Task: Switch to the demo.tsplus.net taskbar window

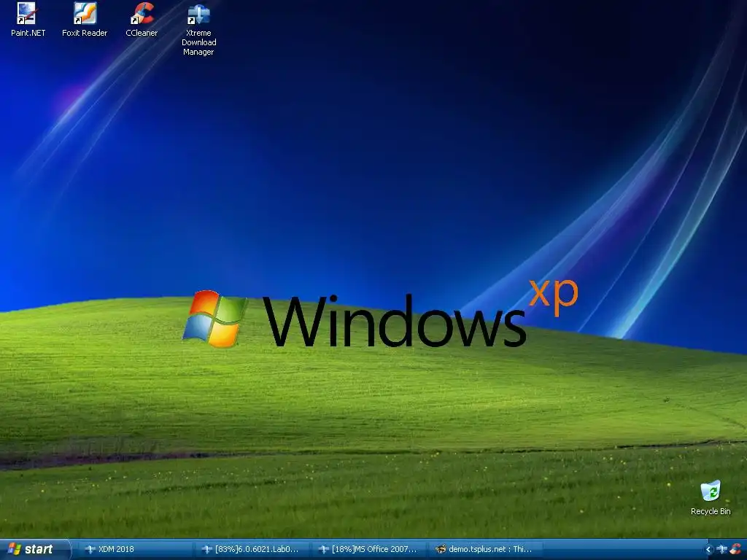Action: [x=486, y=549]
